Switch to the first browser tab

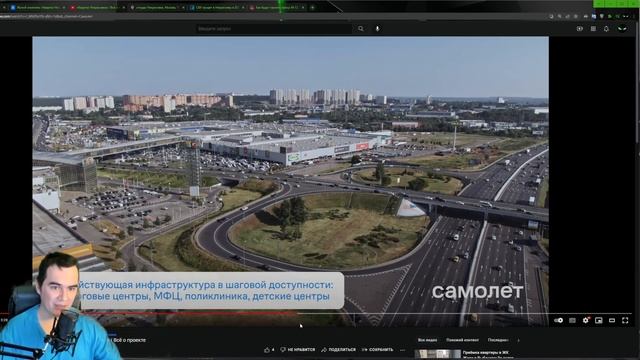click(x=37, y=7)
